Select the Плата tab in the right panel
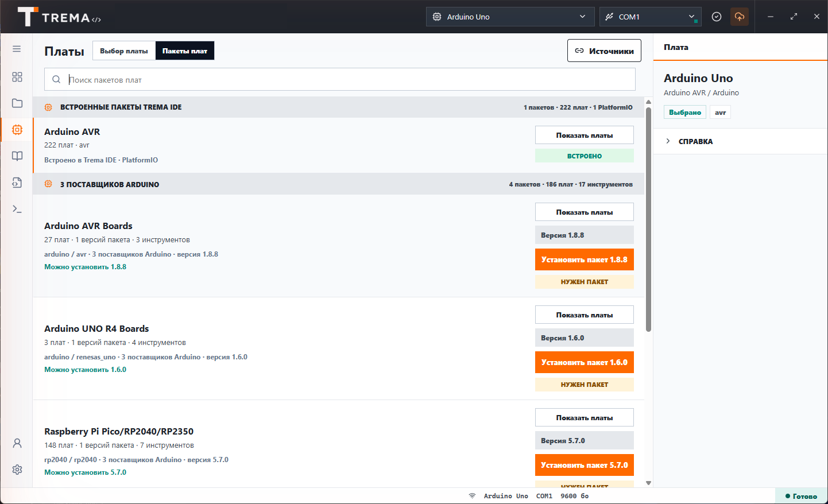Image resolution: width=828 pixels, height=504 pixels. pyautogui.click(x=676, y=47)
